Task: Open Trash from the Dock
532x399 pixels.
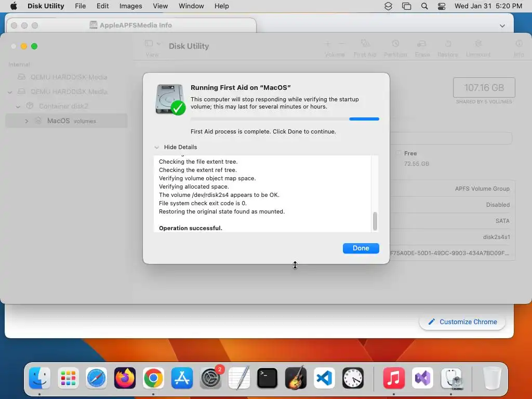Action: tap(492, 378)
